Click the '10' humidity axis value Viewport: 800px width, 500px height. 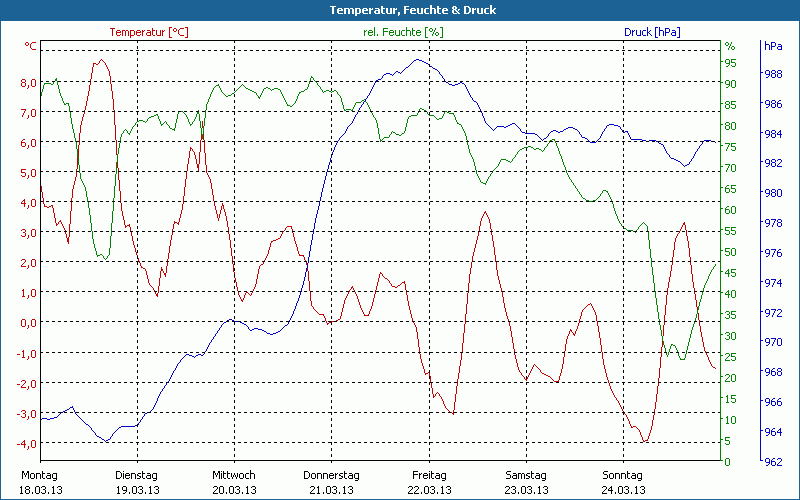731,420
